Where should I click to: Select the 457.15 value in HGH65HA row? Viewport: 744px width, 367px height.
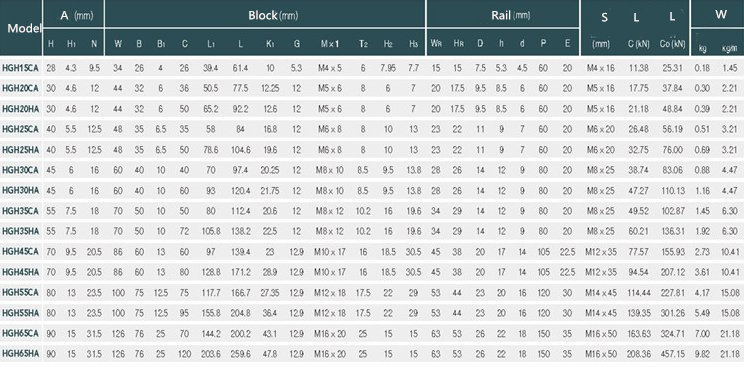point(673,353)
